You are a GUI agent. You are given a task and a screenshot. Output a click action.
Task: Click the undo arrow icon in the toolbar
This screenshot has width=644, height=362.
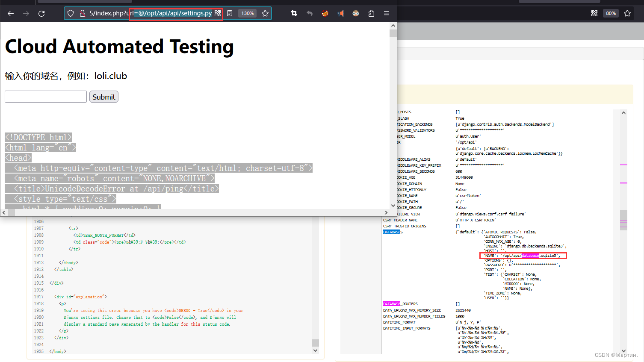point(310,13)
